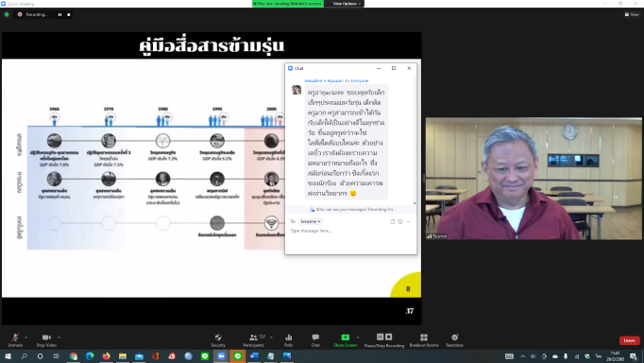
Task: Open share options arrow beside Share Screen
Action: 358,337
